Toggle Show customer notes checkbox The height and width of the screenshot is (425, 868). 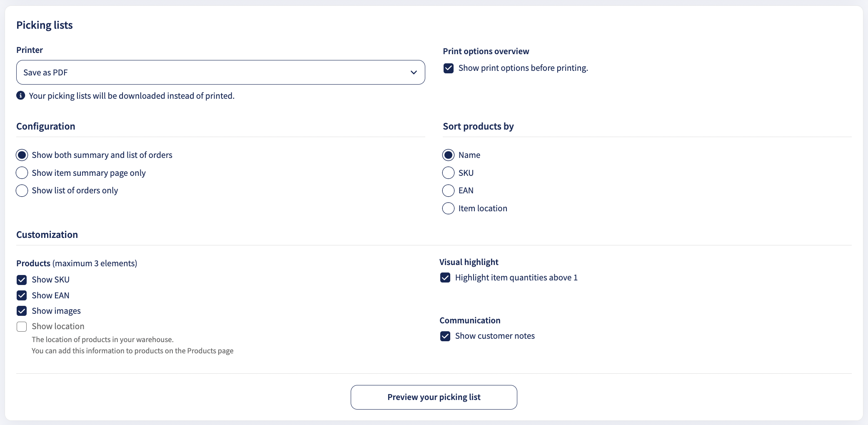445,336
